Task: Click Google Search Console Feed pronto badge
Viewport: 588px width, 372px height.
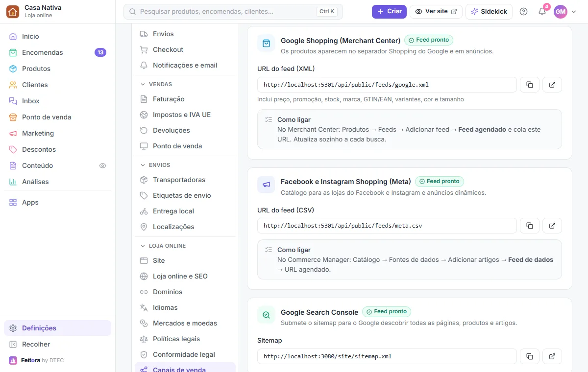Action: 387,311
